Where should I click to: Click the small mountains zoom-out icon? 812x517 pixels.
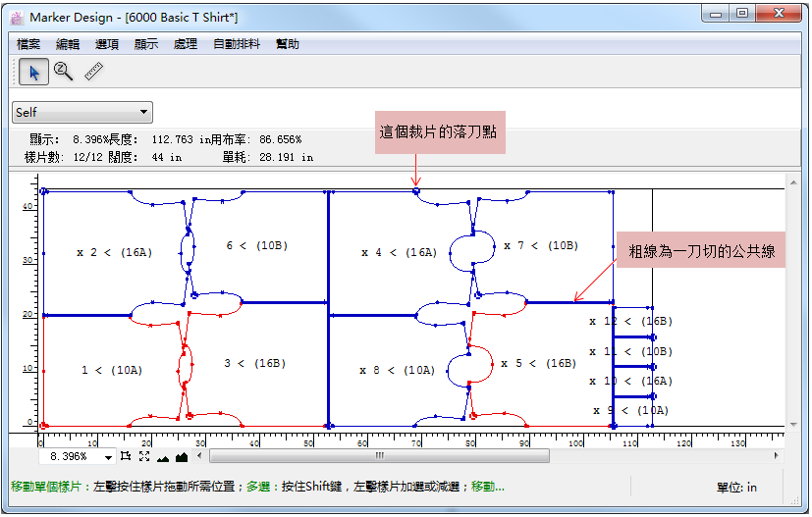point(163,456)
